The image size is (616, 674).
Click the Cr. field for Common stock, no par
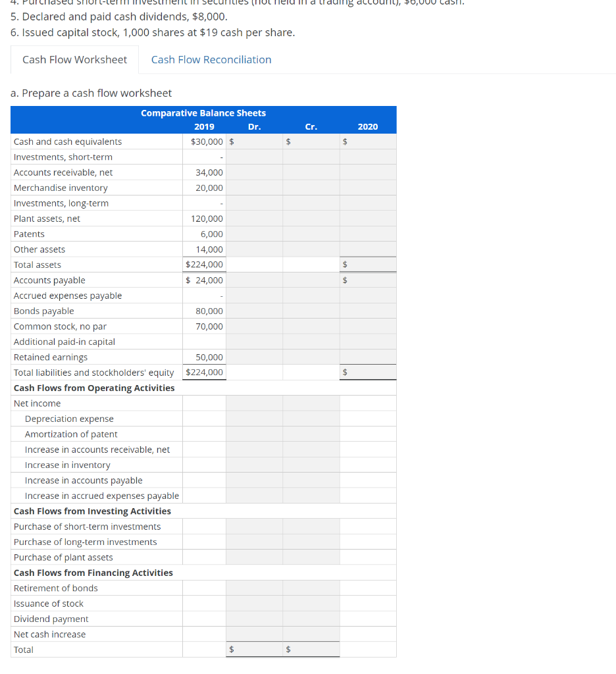(311, 326)
